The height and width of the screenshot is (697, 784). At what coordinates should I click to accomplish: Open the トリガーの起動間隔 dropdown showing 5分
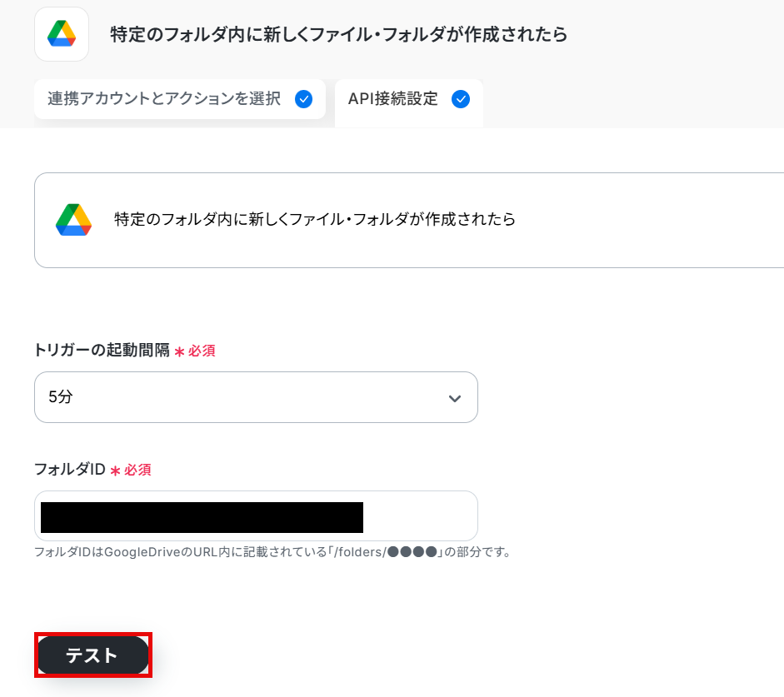256,397
